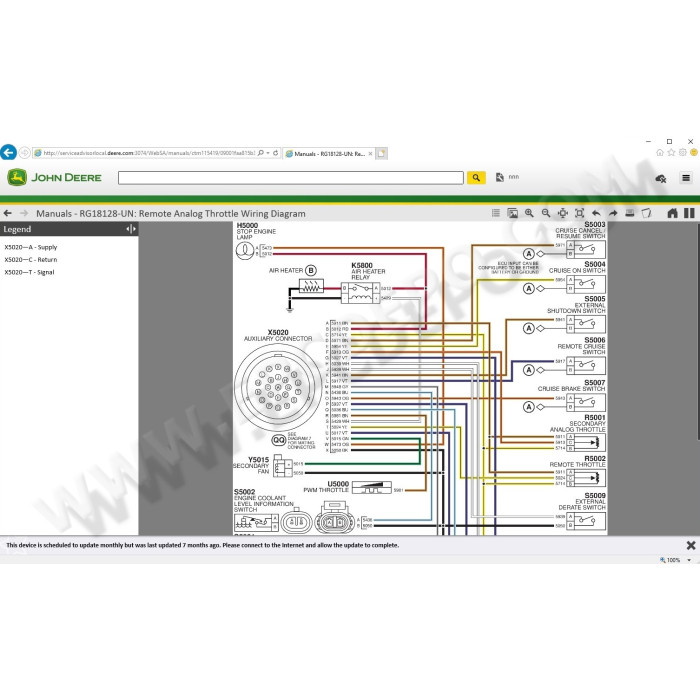The height and width of the screenshot is (700, 700).
Task: Click the S5003 Cruise Cancel/Resume Switch label
Action: [580, 230]
